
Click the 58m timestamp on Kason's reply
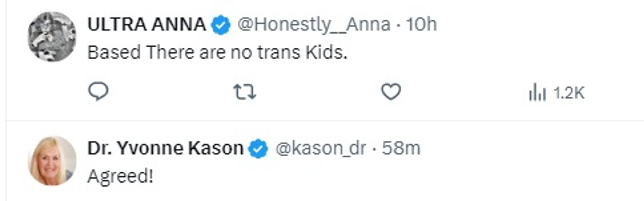[401, 148]
